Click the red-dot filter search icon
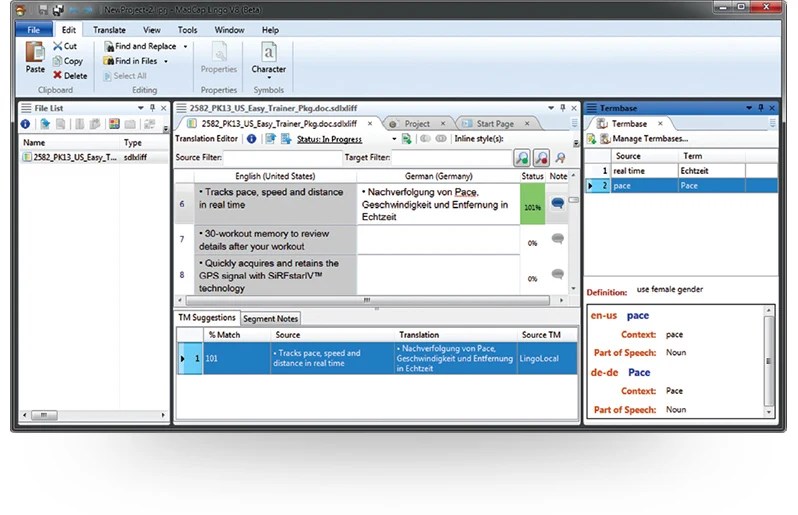The height and width of the screenshot is (515, 798). click(x=541, y=158)
